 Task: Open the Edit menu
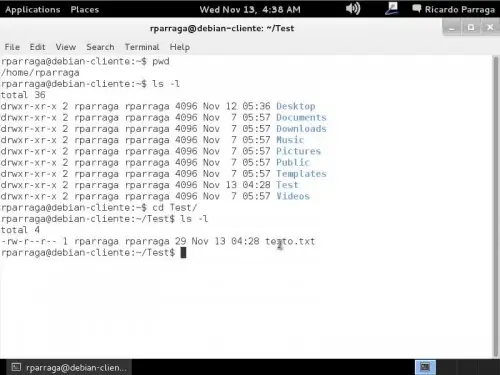(37, 47)
